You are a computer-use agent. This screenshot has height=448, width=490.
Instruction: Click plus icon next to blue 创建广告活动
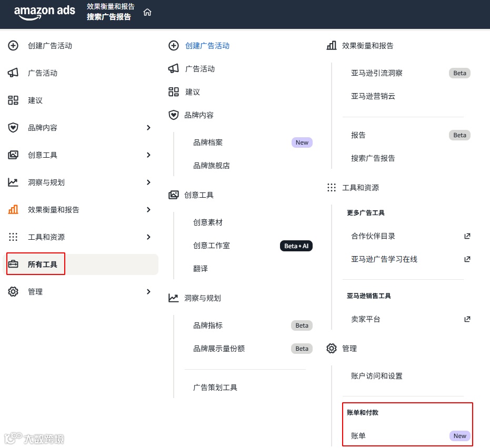click(174, 46)
